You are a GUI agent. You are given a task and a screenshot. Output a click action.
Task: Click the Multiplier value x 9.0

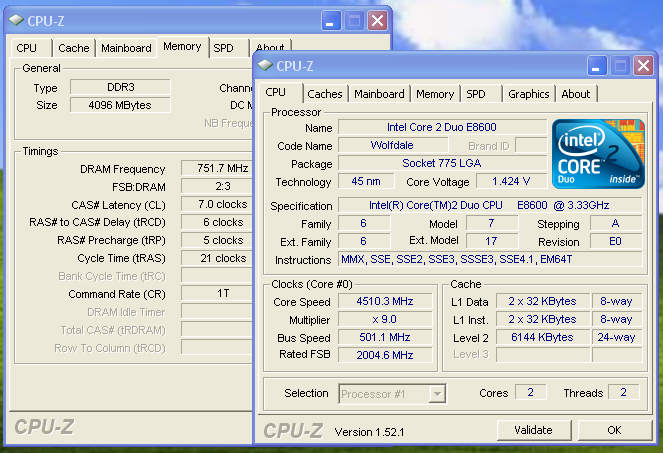[x=385, y=319]
